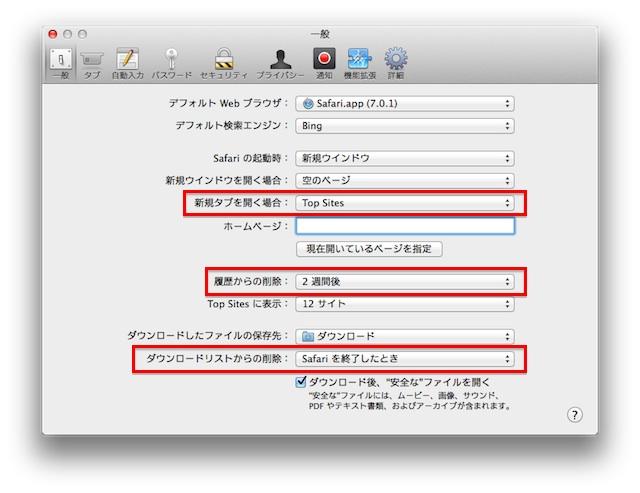Screen dimensions: 640x493
Task: Click the minimize button in title bar
Action: click(x=67, y=34)
